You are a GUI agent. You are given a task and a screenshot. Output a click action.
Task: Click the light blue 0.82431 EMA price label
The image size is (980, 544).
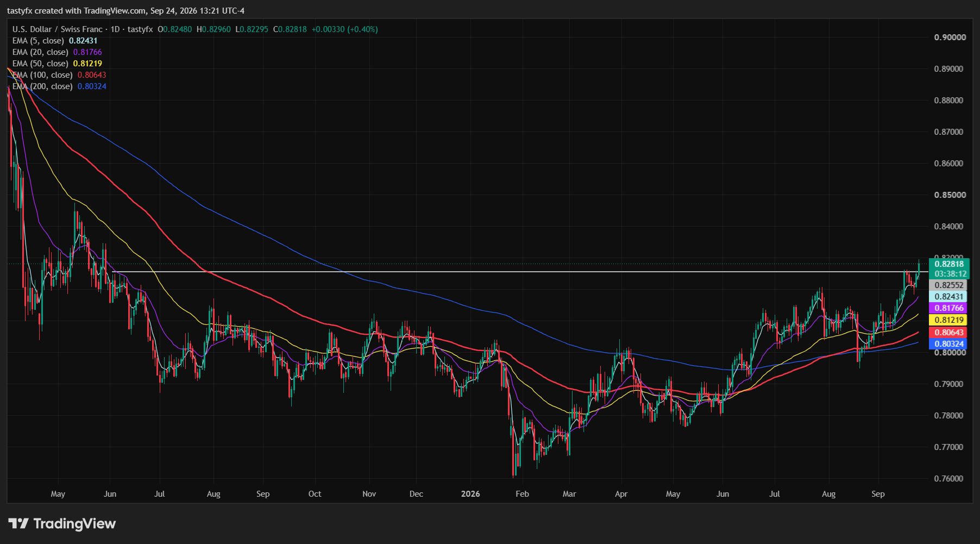(x=949, y=296)
